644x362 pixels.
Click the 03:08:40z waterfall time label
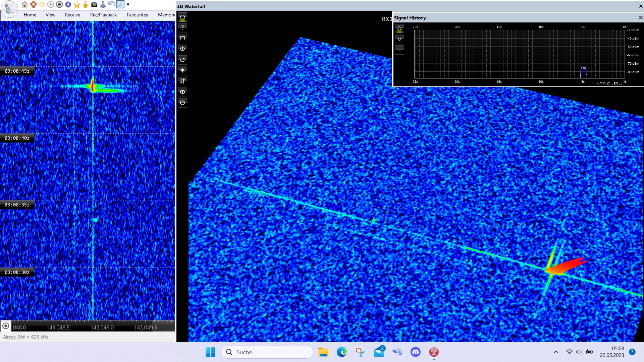coord(17,138)
